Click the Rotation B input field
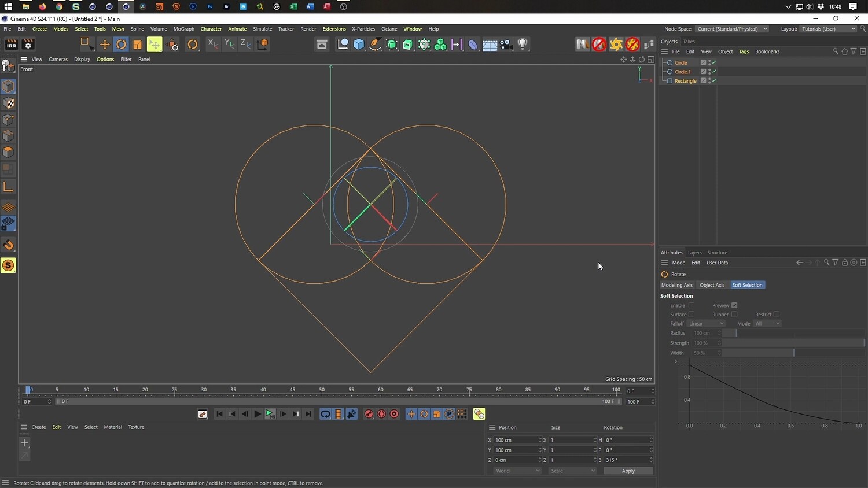 click(627, 460)
